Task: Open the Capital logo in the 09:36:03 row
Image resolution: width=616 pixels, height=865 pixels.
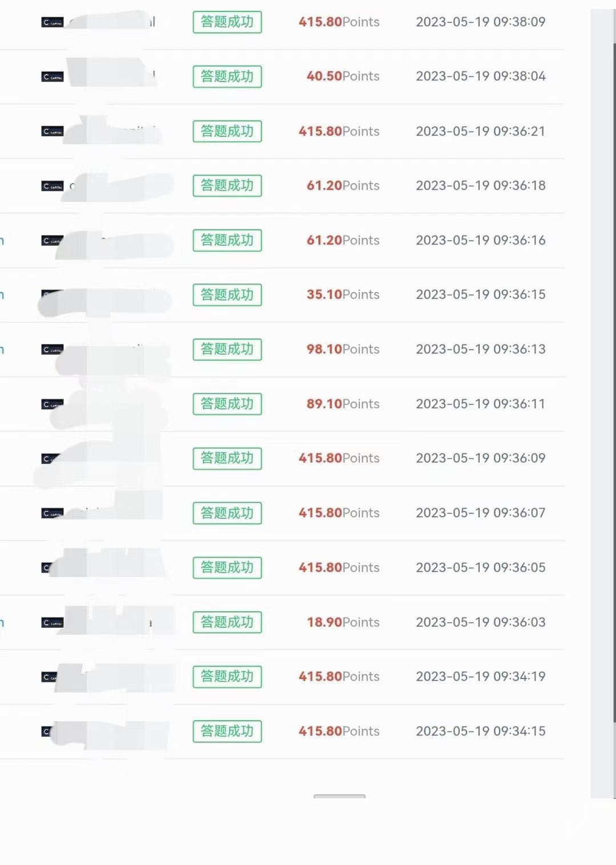Action: 52,623
